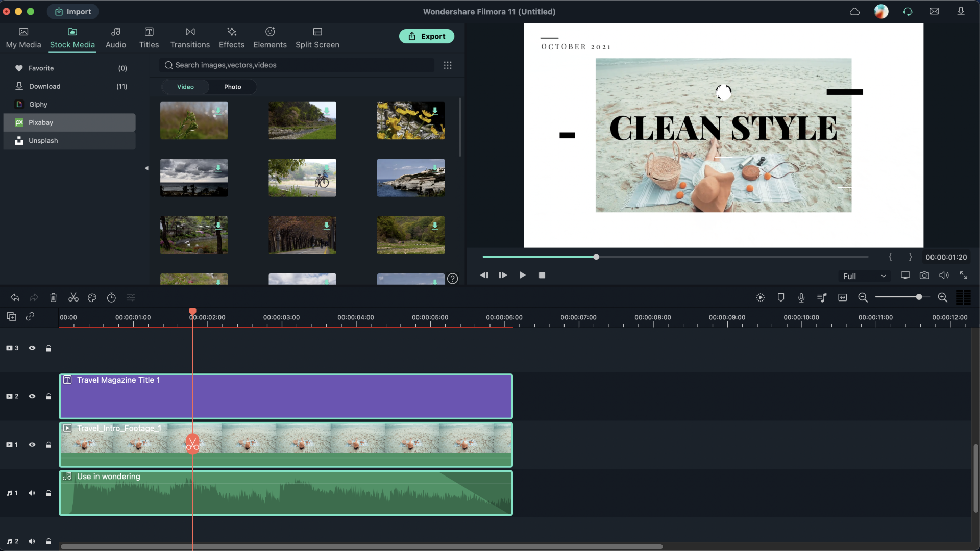Image resolution: width=980 pixels, height=551 pixels.
Task: Click the Export button
Action: 427,36
